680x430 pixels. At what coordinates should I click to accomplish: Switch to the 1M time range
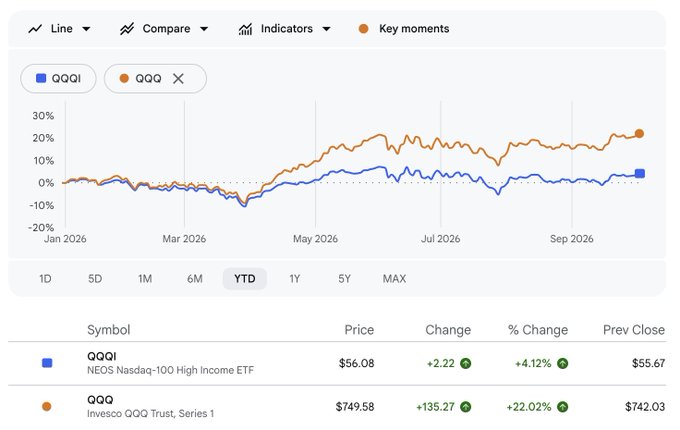(145, 279)
